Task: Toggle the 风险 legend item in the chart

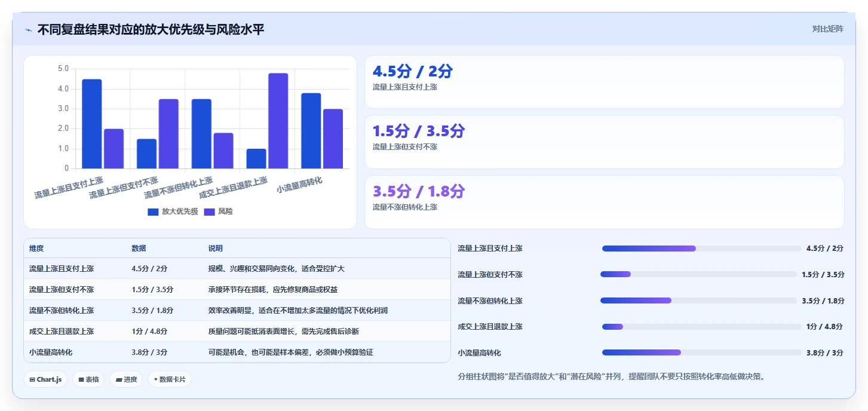Action: pyautogui.click(x=218, y=211)
